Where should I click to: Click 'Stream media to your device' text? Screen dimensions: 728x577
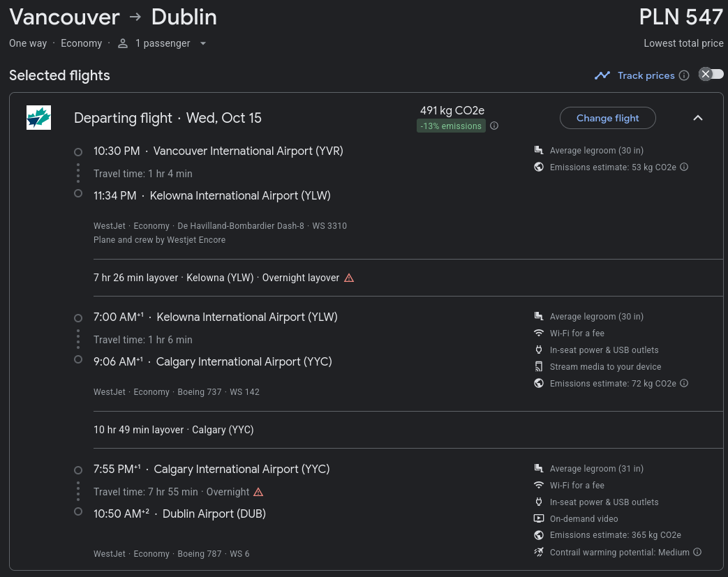(x=605, y=367)
